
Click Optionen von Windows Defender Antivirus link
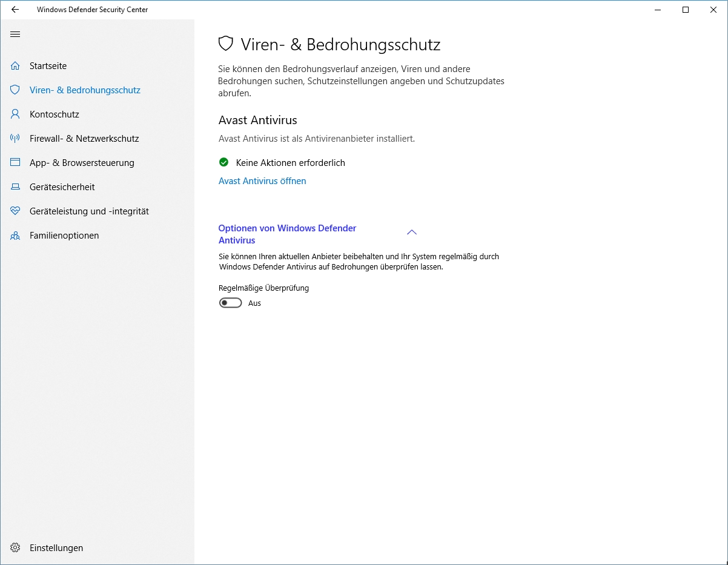click(x=287, y=234)
